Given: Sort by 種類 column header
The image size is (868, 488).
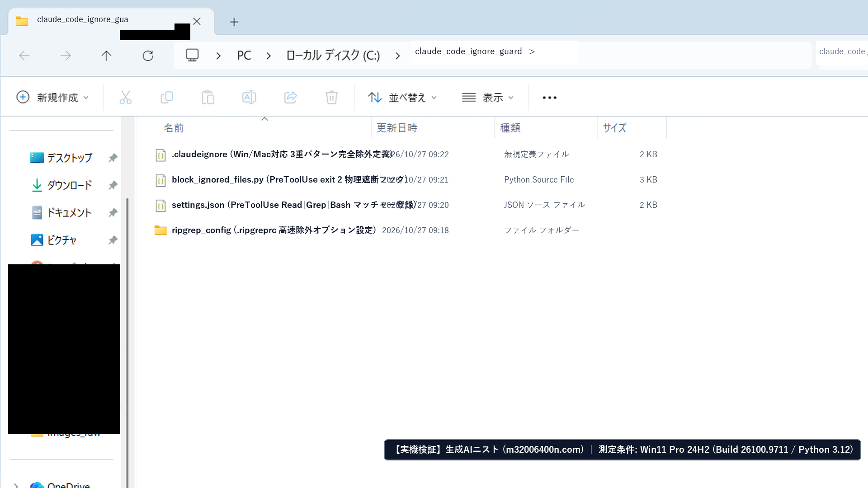Looking at the screenshot, I should coord(510,128).
